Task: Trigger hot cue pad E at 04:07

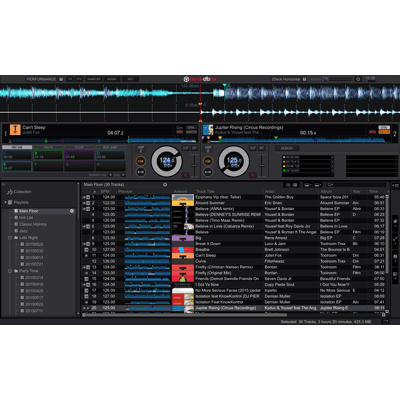Action: (17, 166)
